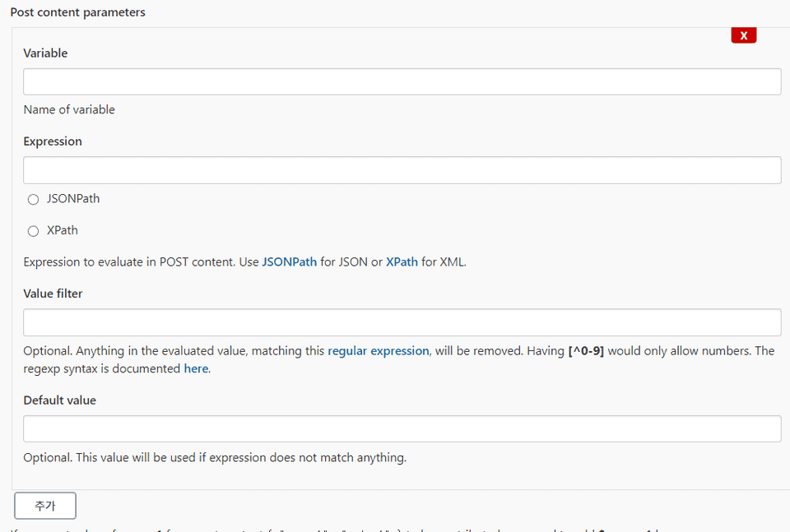This screenshot has height=532, width=790.
Task: Click the Post content parameters heading
Action: tap(77, 12)
